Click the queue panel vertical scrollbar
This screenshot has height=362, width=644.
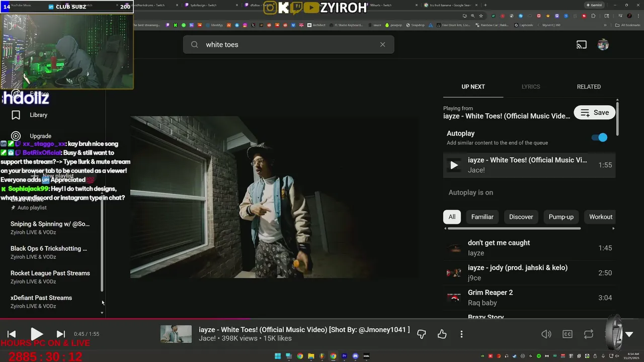click(x=617, y=118)
